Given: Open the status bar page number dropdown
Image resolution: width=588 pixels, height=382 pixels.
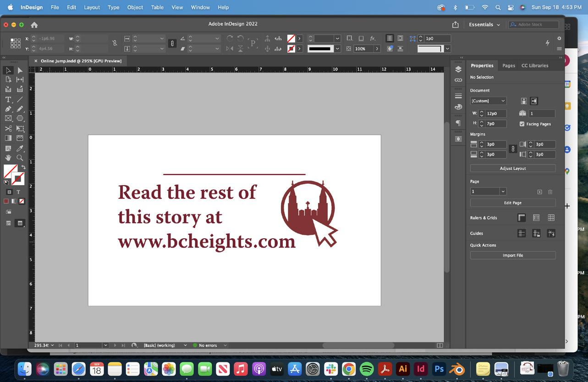Looking at the screenshot, I should (105, 345).
